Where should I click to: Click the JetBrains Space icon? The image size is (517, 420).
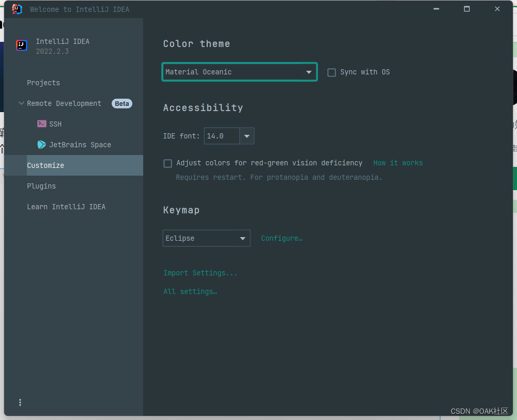point(41,145)
